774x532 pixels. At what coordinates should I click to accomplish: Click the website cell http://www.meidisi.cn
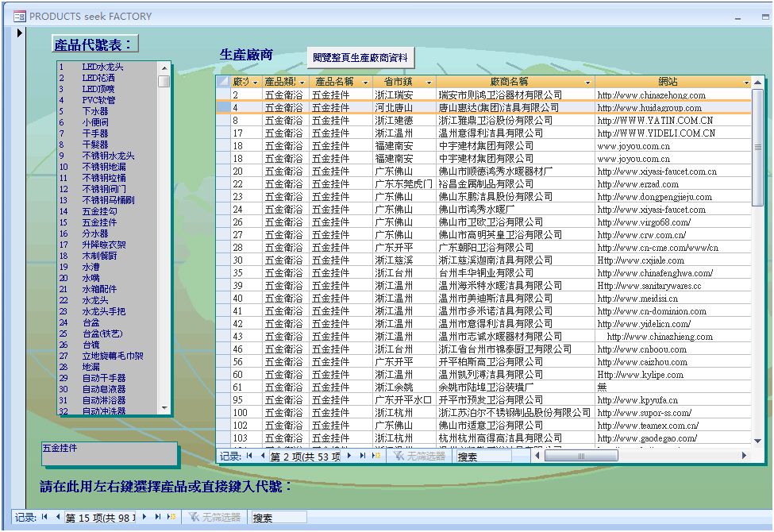(673, 299)
